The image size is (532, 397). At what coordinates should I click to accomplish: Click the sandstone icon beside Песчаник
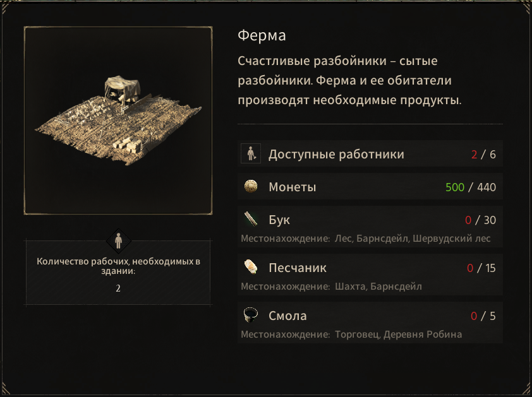point(251,268)
